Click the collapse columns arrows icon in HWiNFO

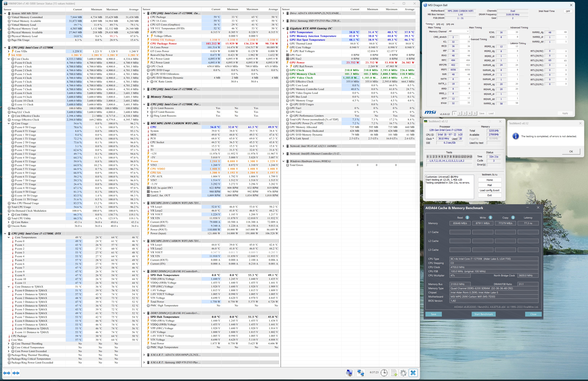point(16,373)
